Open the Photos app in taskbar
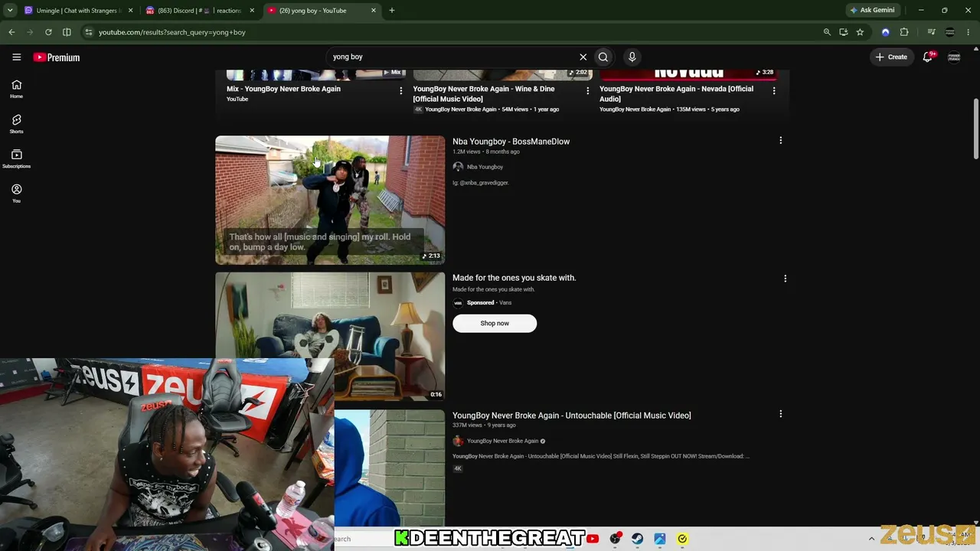980x551 pixels. (660, 539)
